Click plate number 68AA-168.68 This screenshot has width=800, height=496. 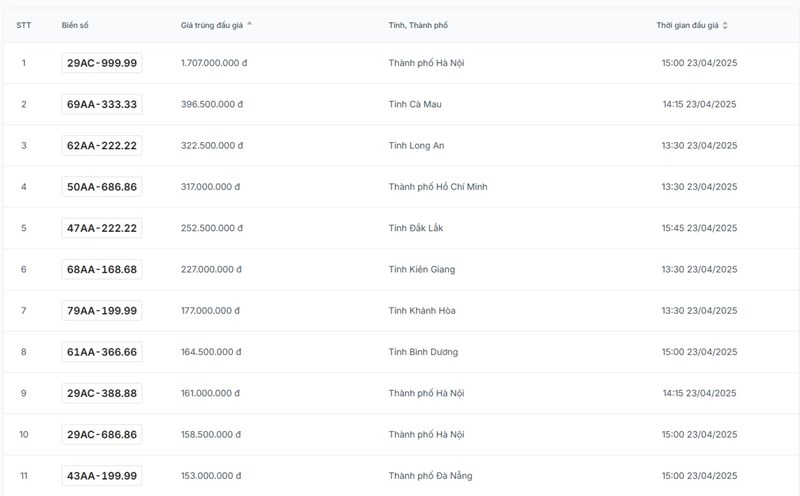102,269
